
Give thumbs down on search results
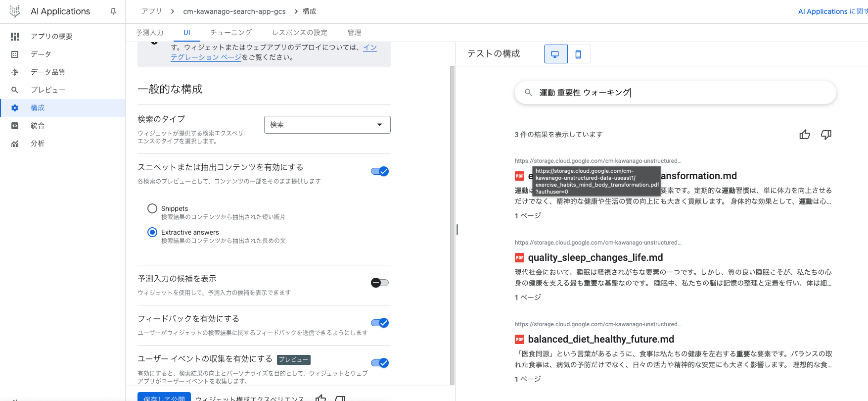click(826, 135)
